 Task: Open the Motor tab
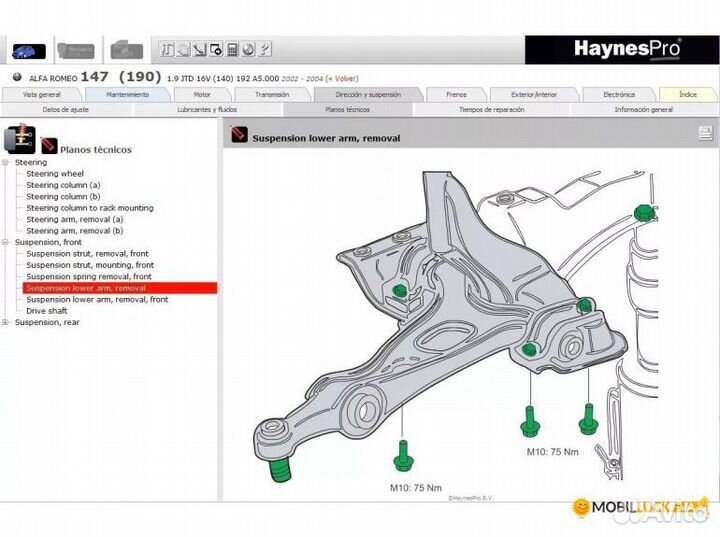click(x=202, y=95)
